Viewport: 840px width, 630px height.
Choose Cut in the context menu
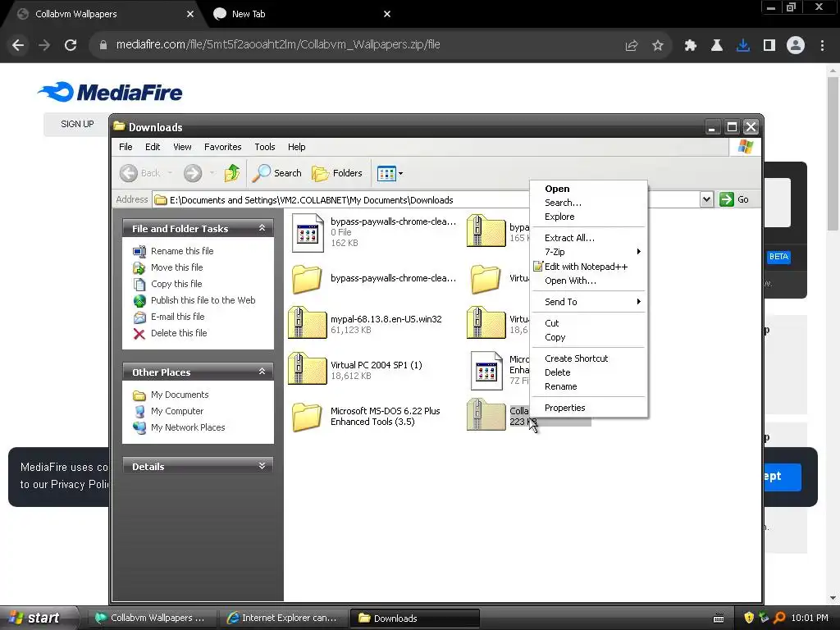588,323
